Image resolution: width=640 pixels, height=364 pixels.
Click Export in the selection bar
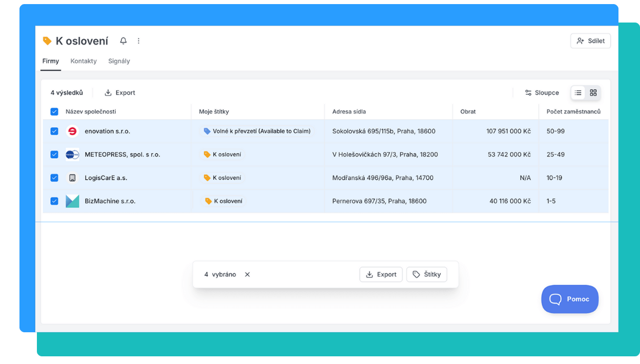(381, 274)
